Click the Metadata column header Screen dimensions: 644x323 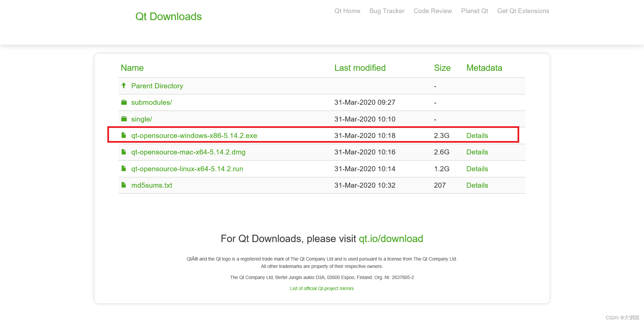tap(484, 68)
